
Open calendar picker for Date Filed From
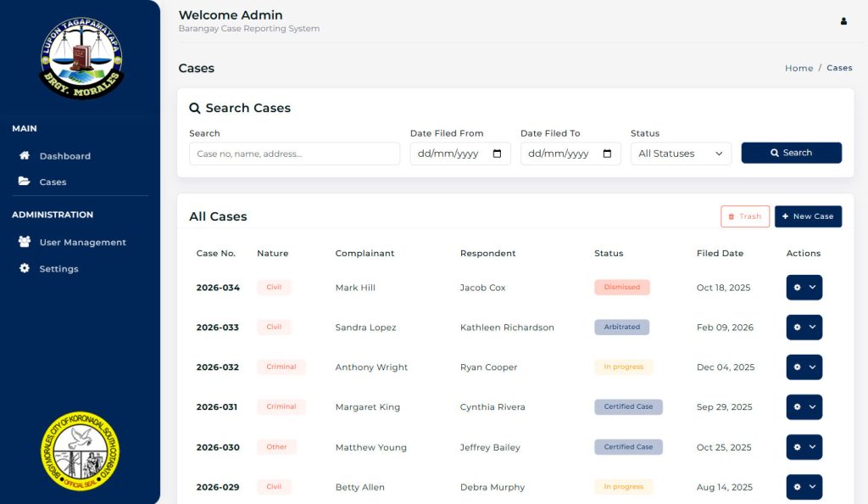tap(497, 154)
